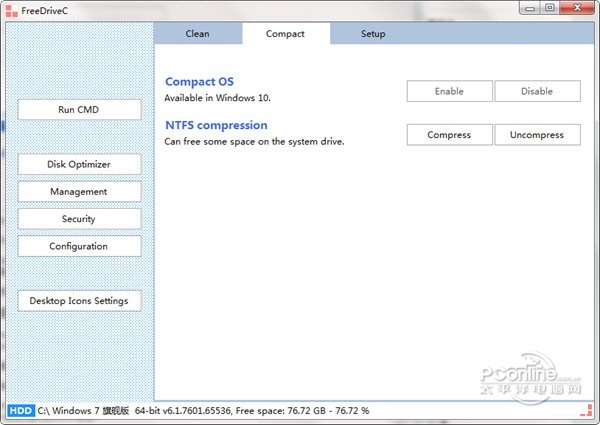Viewport: 600px width, 425px height.
Task: Click 'Can free some space on the system drive.'
Action: click(254, 142)
